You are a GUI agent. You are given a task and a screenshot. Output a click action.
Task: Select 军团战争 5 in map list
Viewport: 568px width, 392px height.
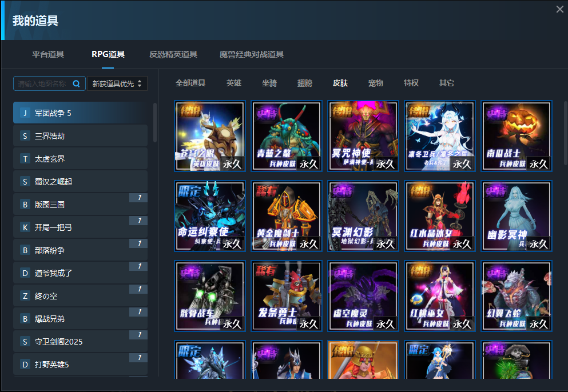click(81, 113)
